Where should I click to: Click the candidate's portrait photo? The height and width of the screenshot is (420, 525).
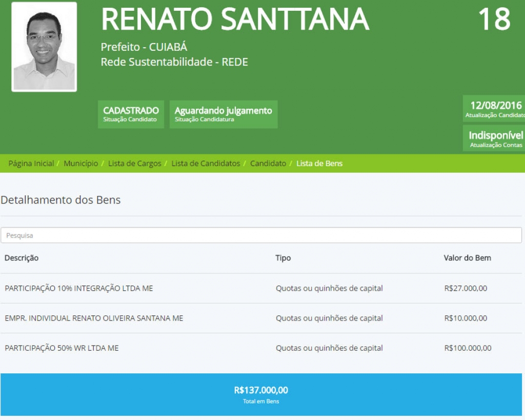[44, 47]
